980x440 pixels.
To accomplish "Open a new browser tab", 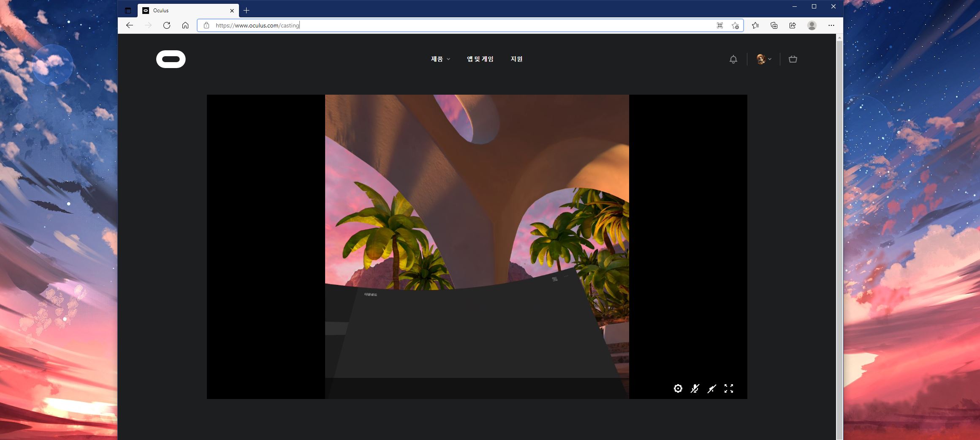I will 247,11.
